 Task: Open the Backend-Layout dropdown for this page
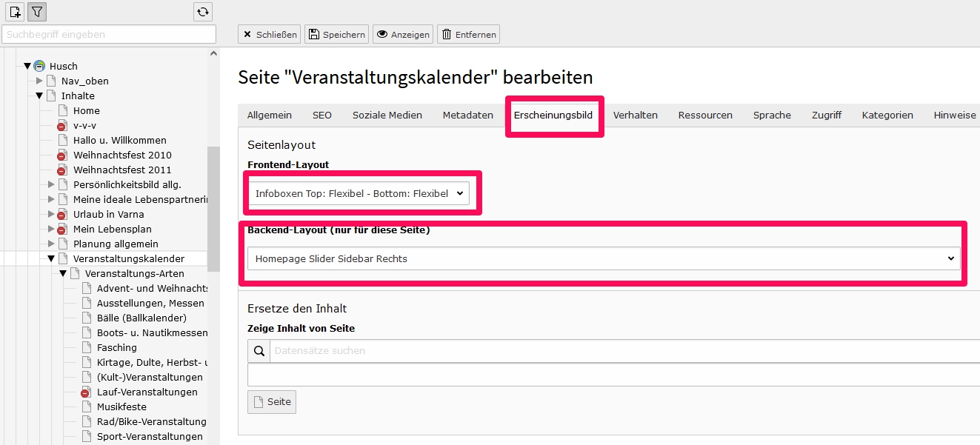click(604, 258)
